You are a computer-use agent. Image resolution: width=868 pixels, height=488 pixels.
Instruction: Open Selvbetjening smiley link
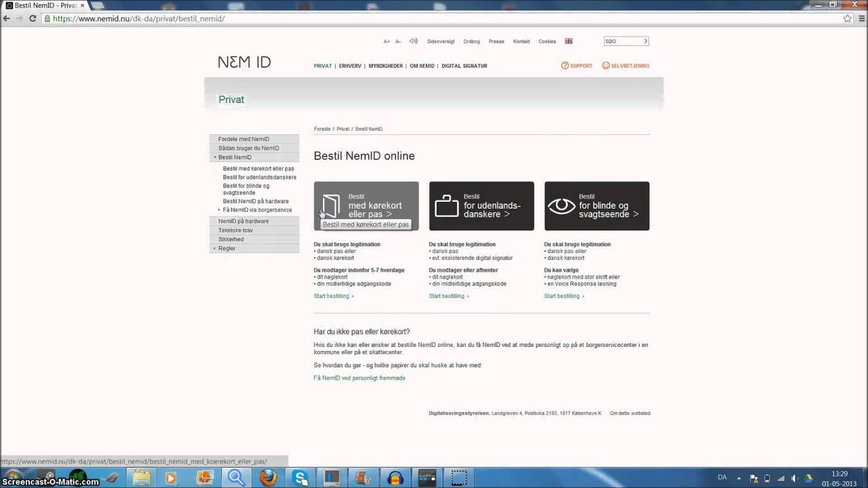coord(625,66)
